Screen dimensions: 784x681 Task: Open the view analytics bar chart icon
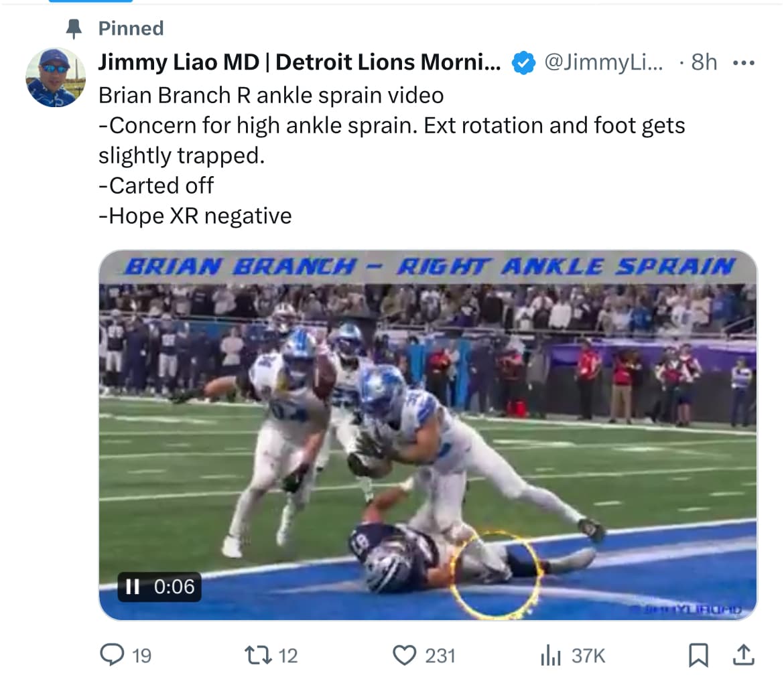point(550,655)
